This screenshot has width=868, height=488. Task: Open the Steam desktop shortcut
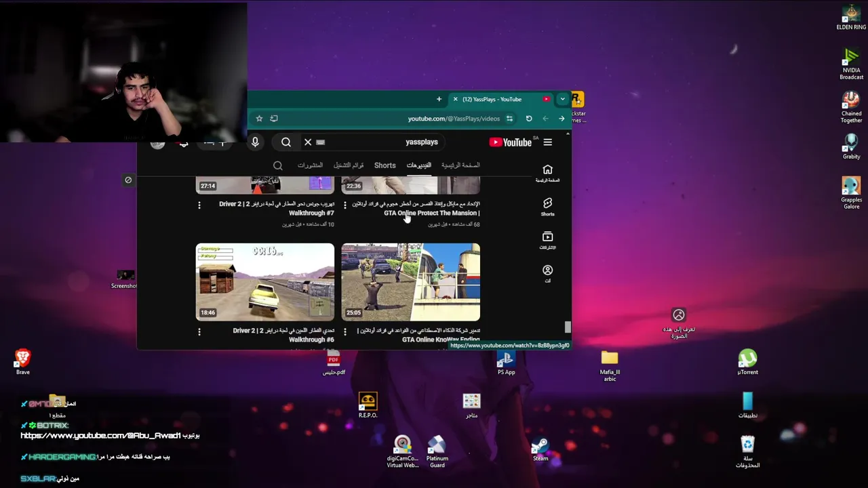click(x=540, y=449)
